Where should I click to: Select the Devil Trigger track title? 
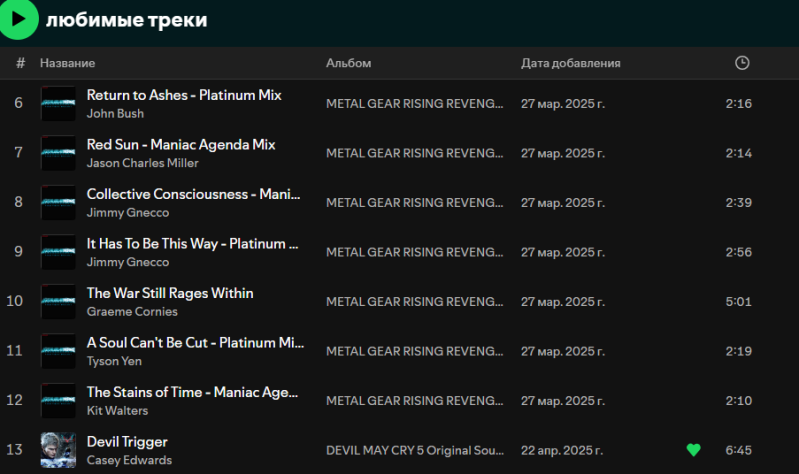[x=127, y=442]
